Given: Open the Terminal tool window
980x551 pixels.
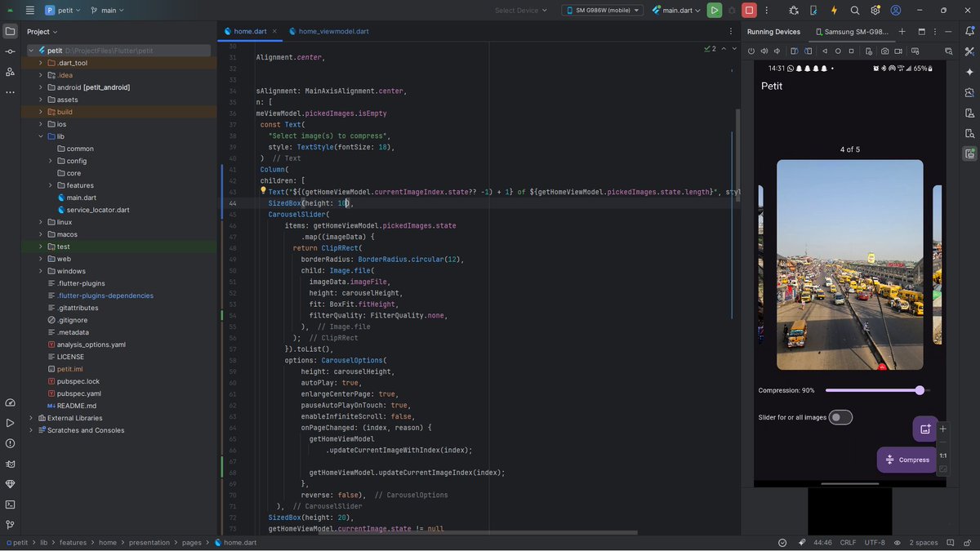Looking at the screenshot, I should coord(10,504).
